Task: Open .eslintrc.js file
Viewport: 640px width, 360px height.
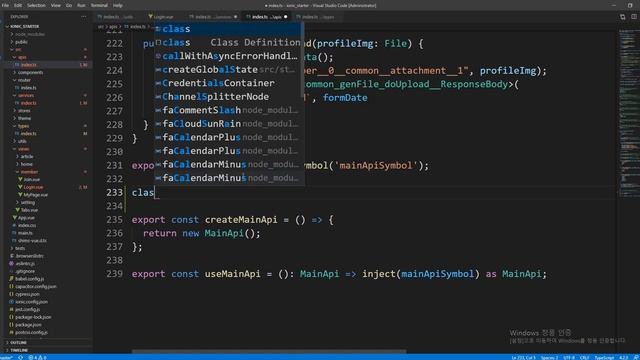Action: [26, 264]
